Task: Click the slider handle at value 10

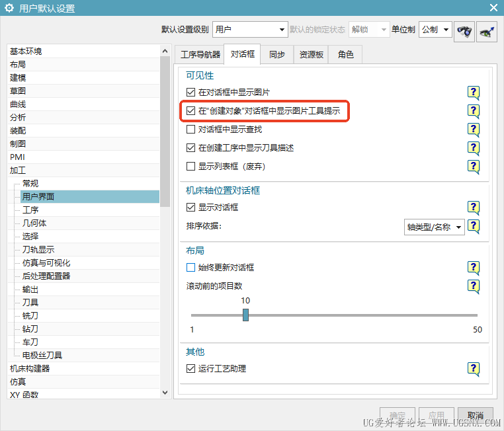Action: [x=245, y=315]
